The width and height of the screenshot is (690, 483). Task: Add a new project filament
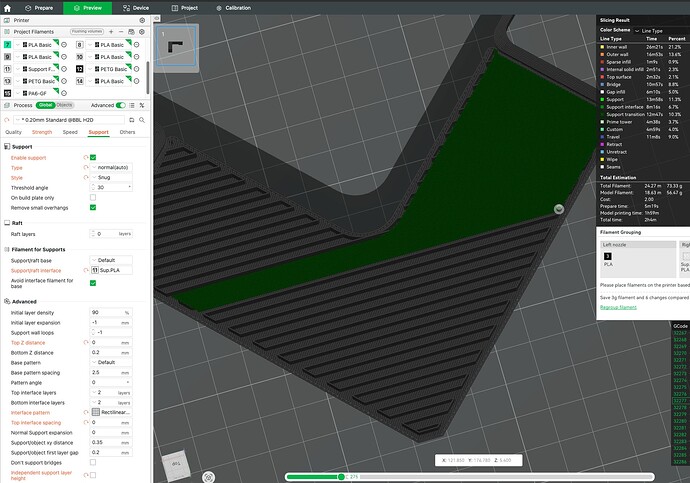111,32
